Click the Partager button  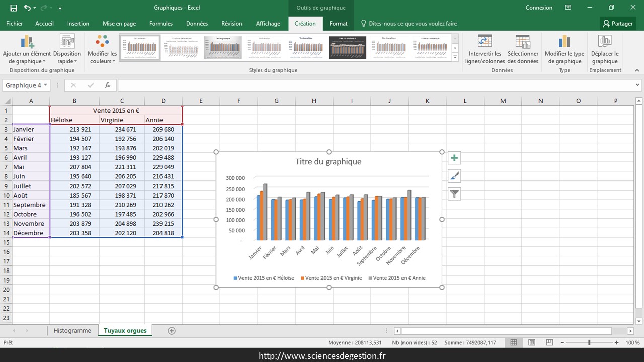click(618, 24)
